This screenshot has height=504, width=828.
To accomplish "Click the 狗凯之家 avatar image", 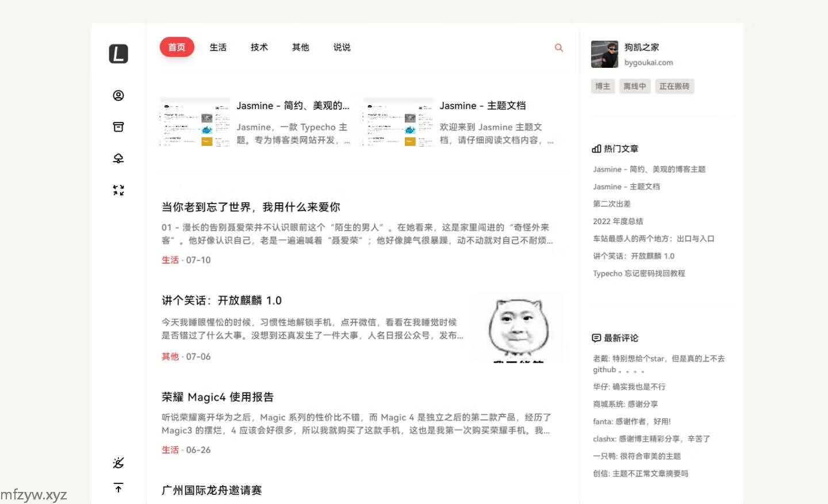I will point(604,55).
